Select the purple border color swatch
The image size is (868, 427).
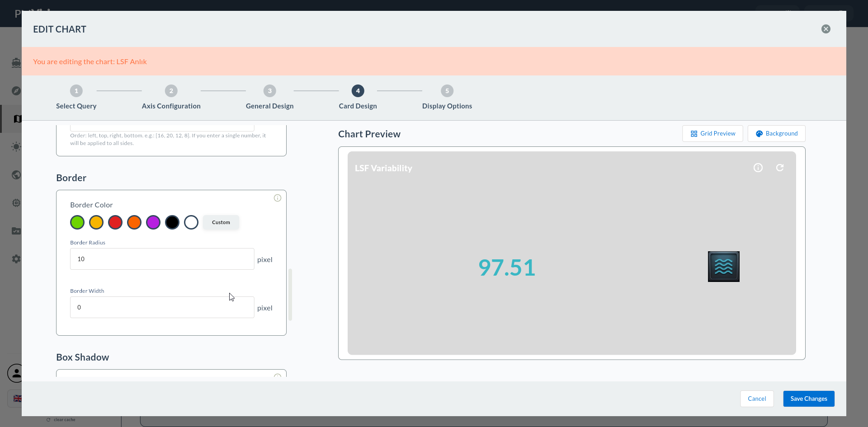pos(153,222)
